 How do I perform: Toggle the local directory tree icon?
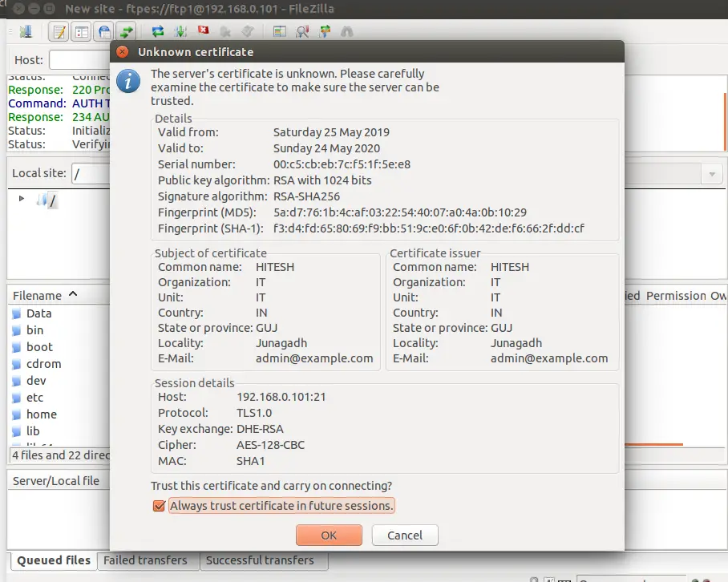82,31
